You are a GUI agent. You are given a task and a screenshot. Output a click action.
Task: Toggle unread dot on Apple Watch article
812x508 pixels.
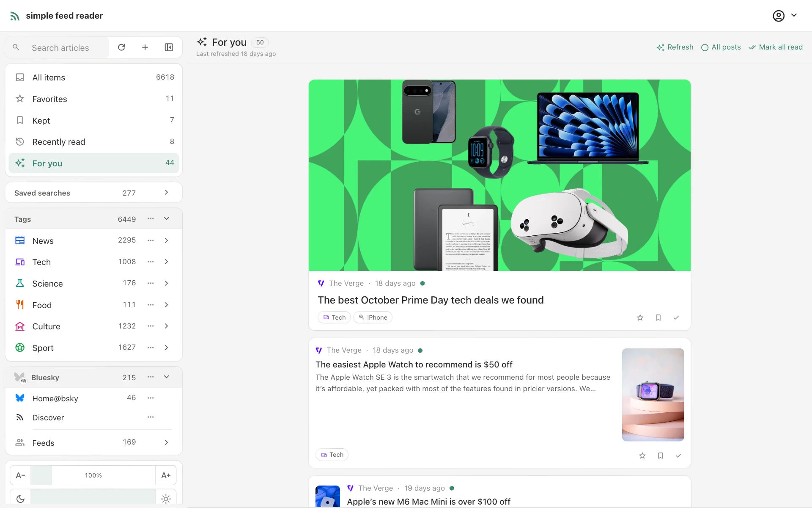click(420, 351)
